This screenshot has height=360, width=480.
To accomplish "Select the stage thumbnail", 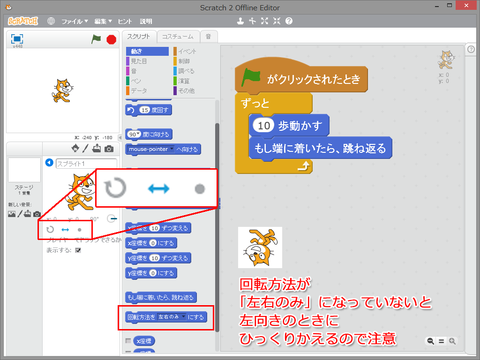I will (24, 170).
